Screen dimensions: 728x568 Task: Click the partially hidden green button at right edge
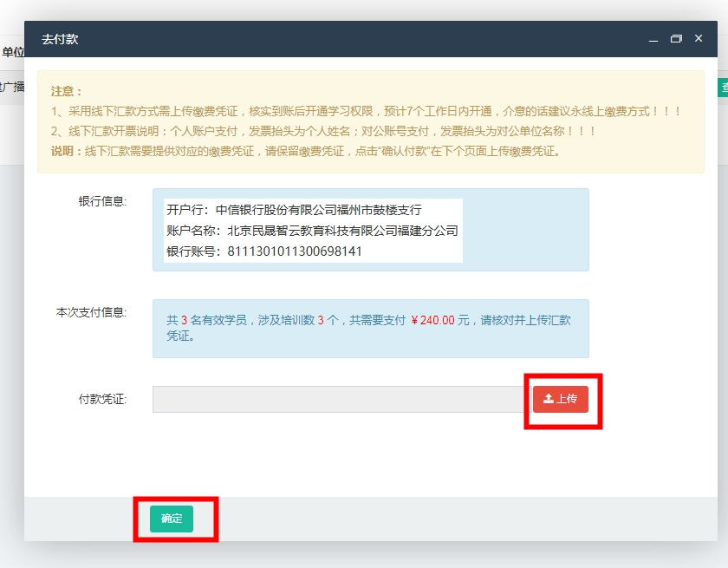tap(722, 87)
